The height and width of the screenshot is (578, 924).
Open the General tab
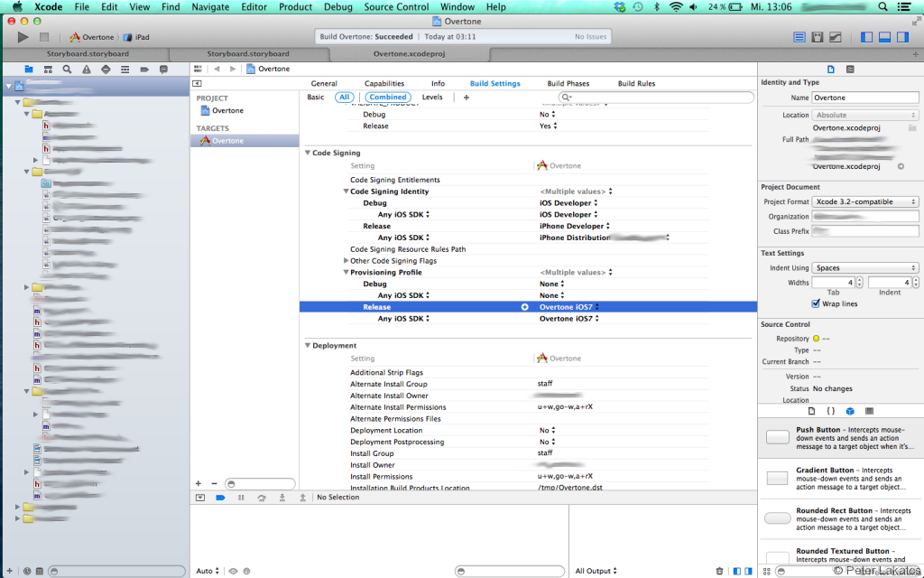coord(324,84)
